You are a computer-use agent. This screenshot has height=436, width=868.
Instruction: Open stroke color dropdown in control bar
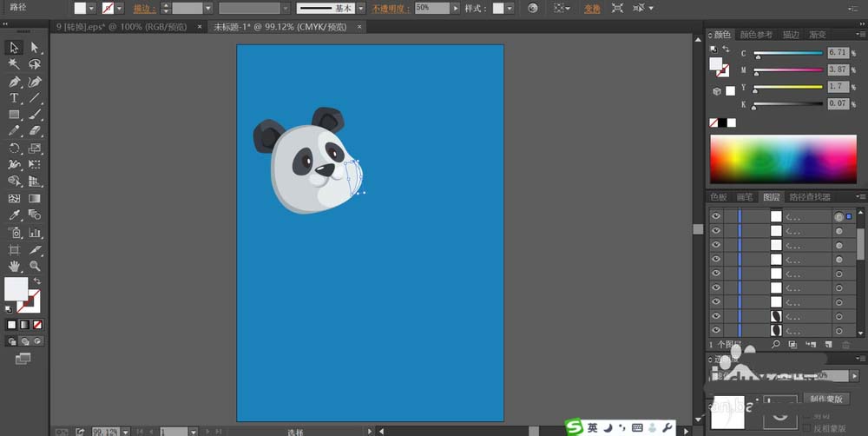120,9
